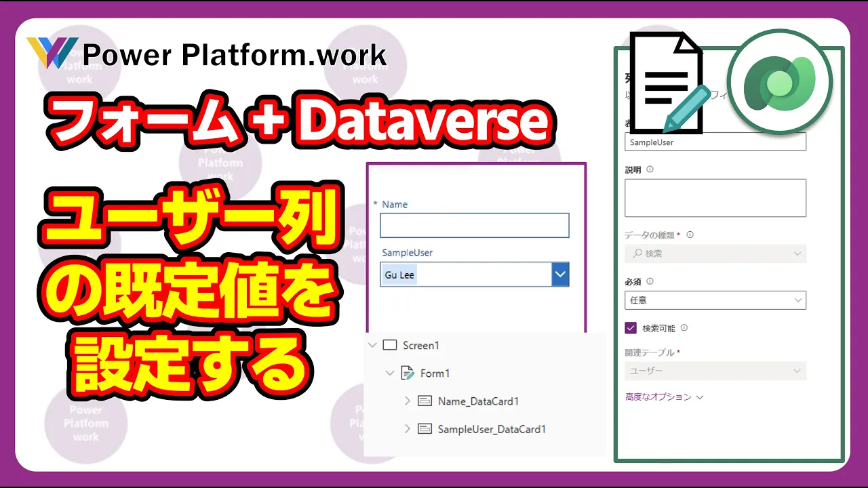Select SampleUser_DataCard1 in the tree view
Image resolution: width=868 pixels, height=488 pixels.
coord(492,428)
